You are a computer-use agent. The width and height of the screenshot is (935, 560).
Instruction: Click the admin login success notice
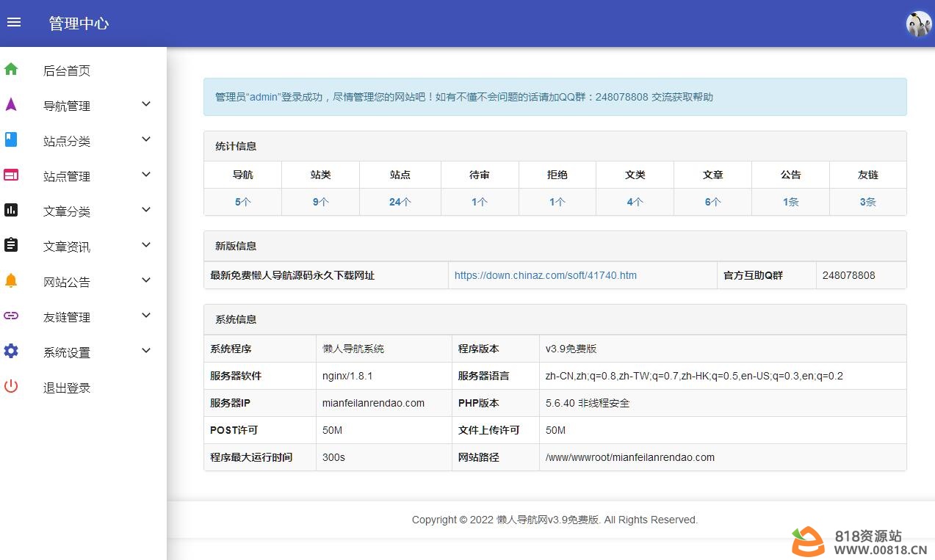555,97
